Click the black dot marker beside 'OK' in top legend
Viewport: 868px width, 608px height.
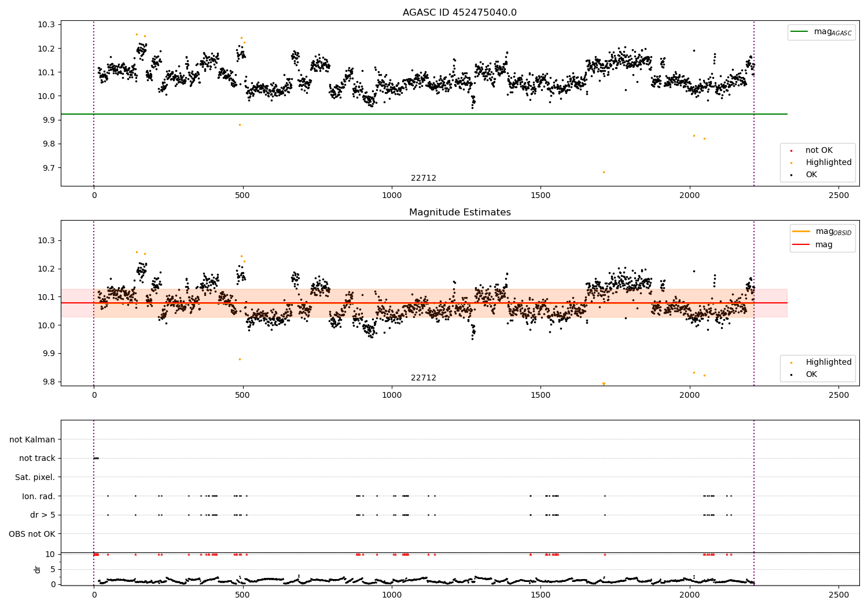[x=791, y=175]
